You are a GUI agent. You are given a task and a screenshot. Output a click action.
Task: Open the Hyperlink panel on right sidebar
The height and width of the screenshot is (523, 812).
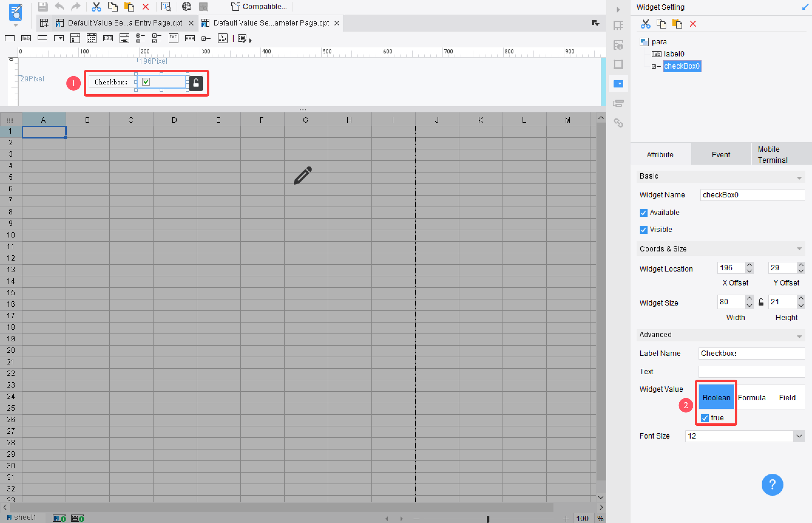pos(618,123)
